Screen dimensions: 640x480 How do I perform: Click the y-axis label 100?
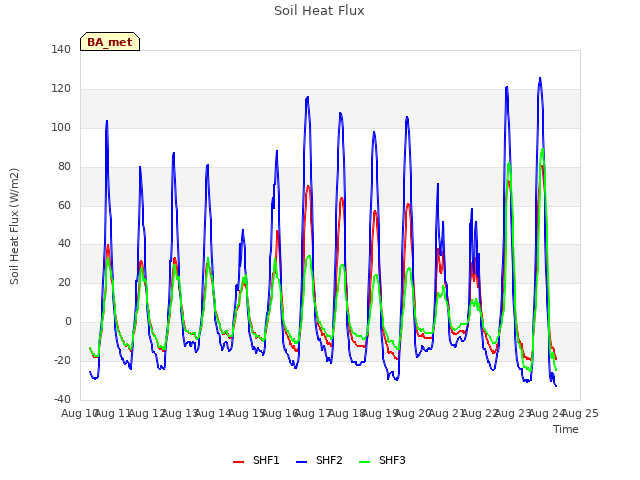[61, 127]
